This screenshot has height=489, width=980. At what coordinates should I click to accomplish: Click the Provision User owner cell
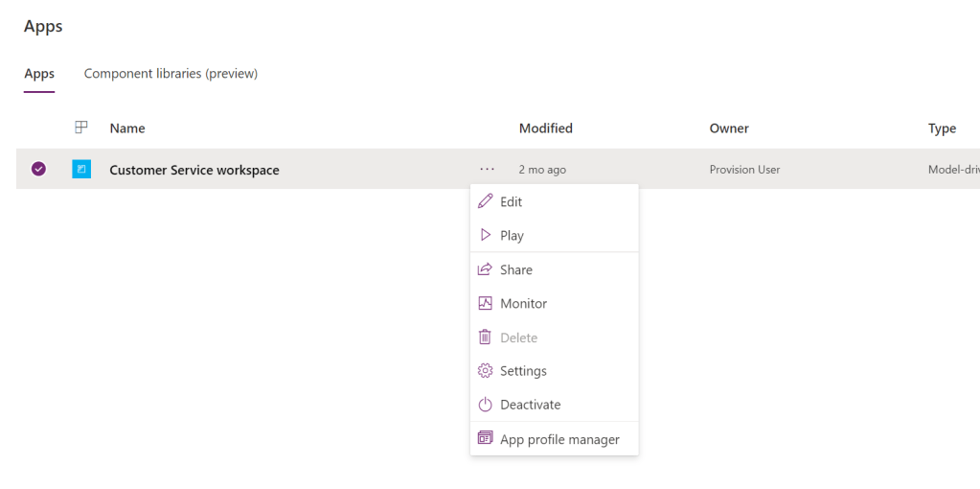pos(744,170)
